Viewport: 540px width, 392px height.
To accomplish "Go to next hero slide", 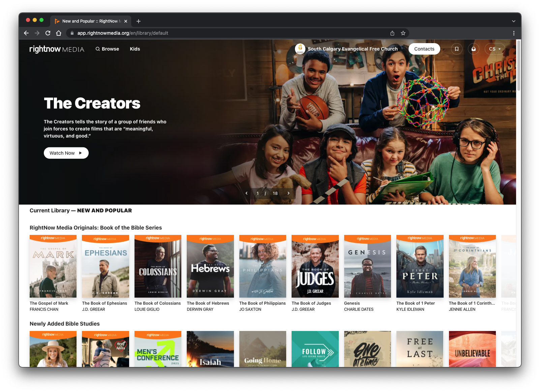I will (289, 193).
